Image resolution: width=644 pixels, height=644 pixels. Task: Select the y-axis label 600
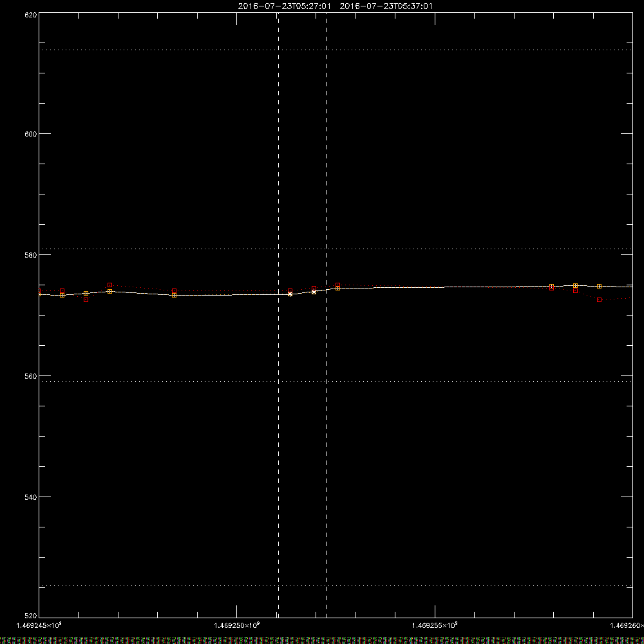click(31, 134)
